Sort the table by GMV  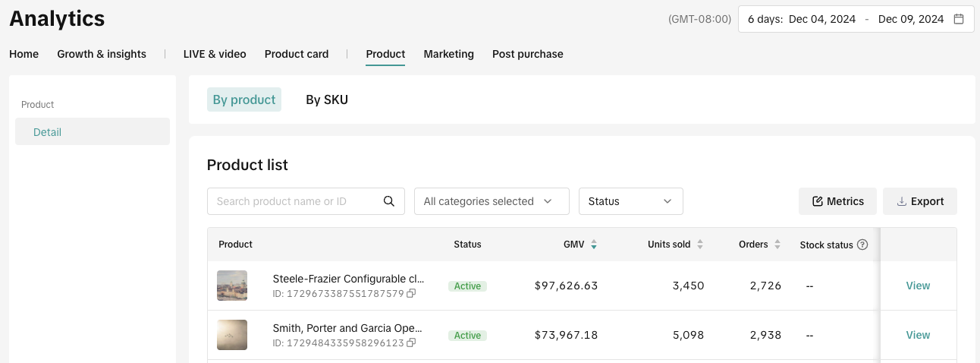pos(594,245)
